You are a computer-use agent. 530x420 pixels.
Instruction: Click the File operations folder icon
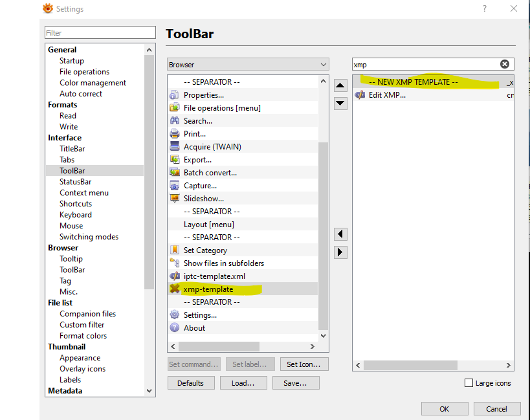175,108
